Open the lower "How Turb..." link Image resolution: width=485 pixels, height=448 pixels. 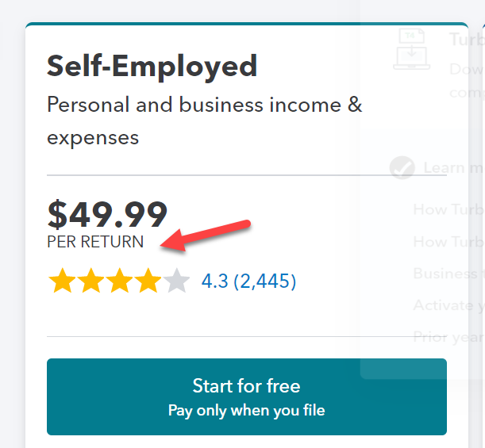tap(448, 242)
